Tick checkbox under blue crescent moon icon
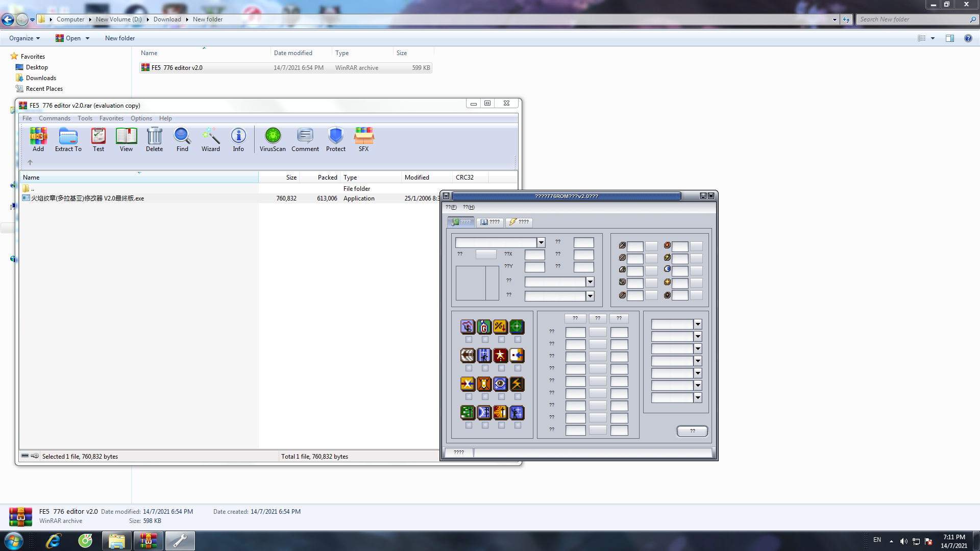Image resolution: width=980 pixels, height=551 pixels. click(485, 425)
